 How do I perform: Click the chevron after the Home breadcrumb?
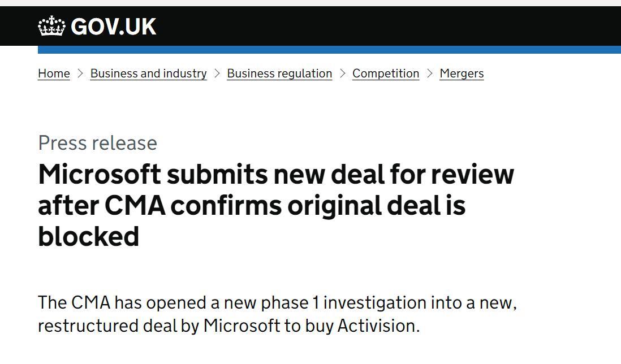coord(80,73)
